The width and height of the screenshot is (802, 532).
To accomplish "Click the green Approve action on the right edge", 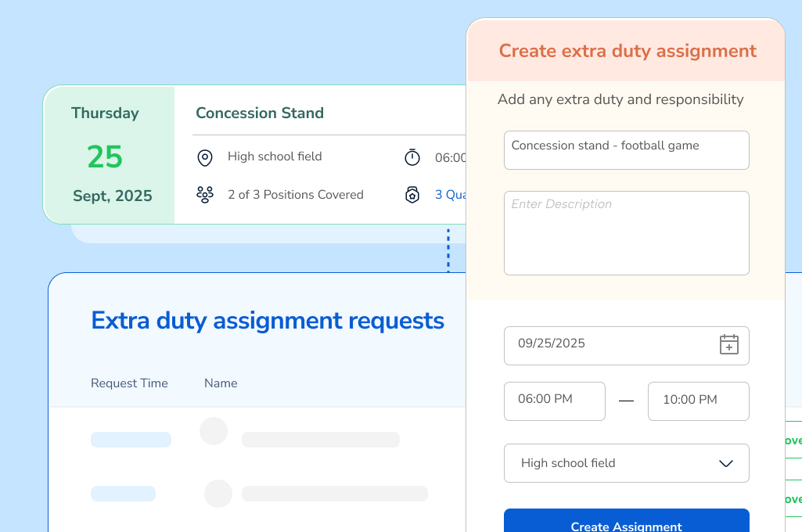I will coord(795,440).
